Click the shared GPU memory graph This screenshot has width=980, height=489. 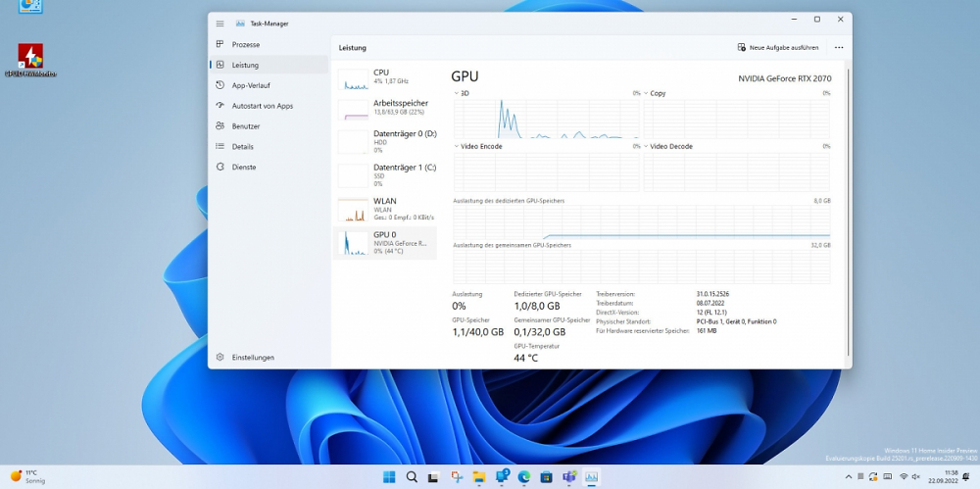(x=642, y=267)
